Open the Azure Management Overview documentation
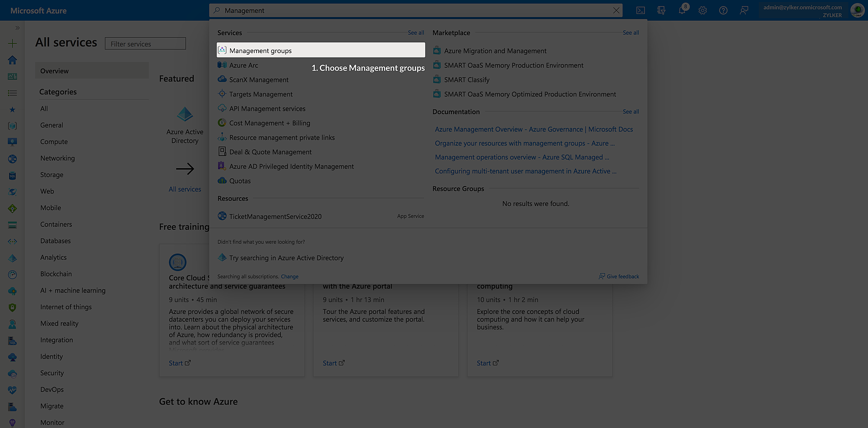The width and height of the screenshot is (868, 428). pos(534,129)
